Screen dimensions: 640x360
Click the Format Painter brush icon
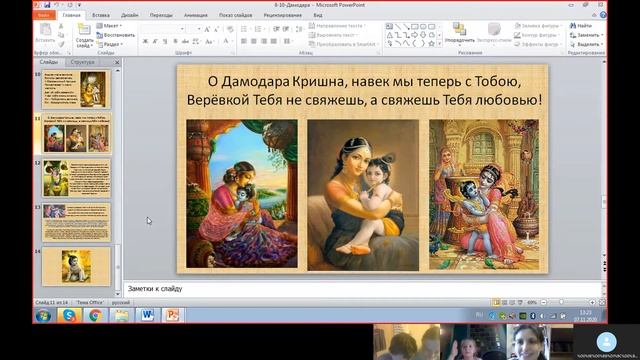coord(61,44)
